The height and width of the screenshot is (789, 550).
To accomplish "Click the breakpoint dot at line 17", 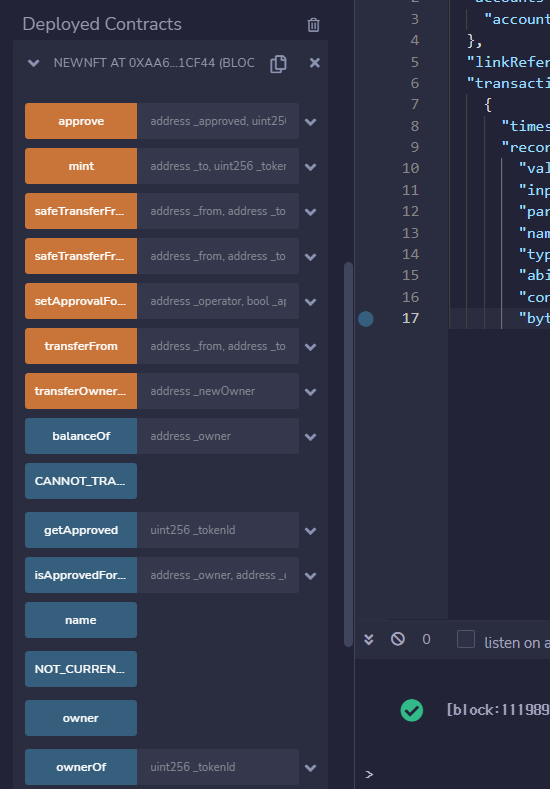I will coord(366,319).
